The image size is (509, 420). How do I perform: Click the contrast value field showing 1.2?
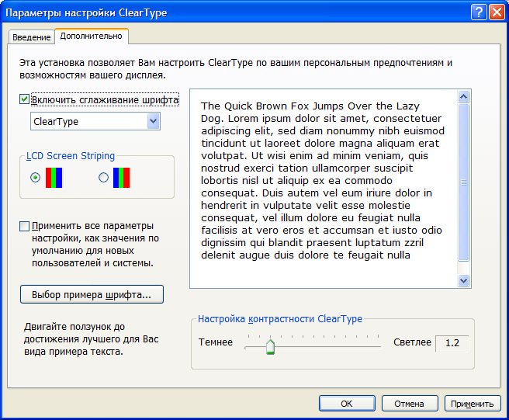[452, 343]
